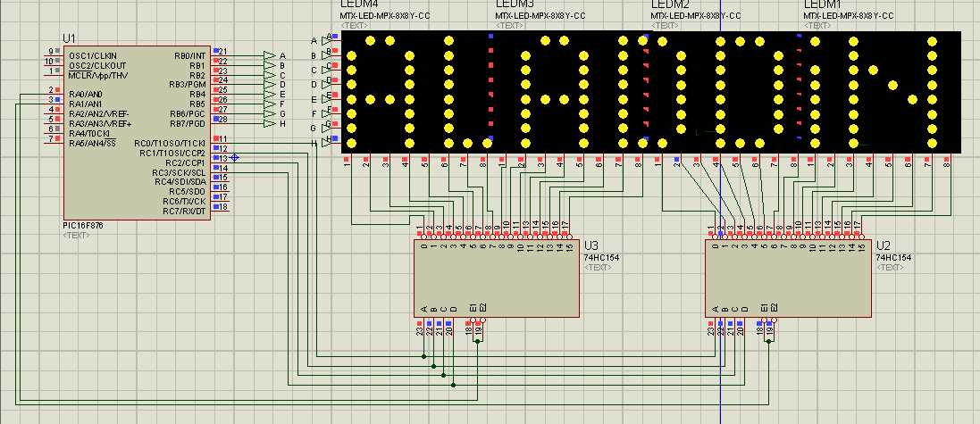Click the RB7/PGD pin label

coord(188,124)
